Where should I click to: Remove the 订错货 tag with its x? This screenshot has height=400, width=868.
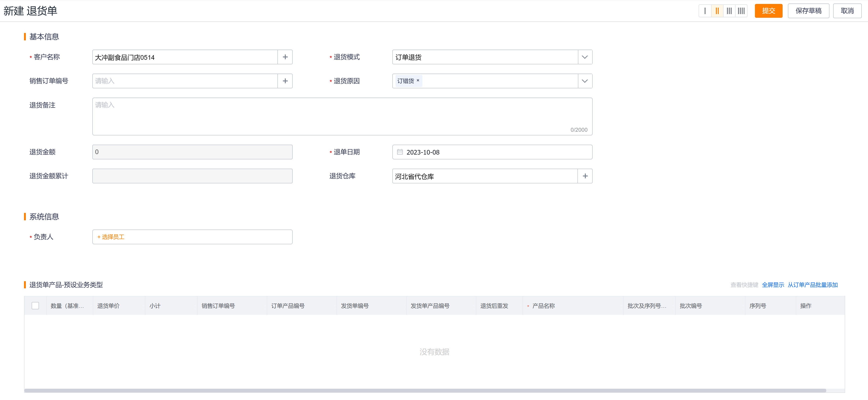pos(418,81)
